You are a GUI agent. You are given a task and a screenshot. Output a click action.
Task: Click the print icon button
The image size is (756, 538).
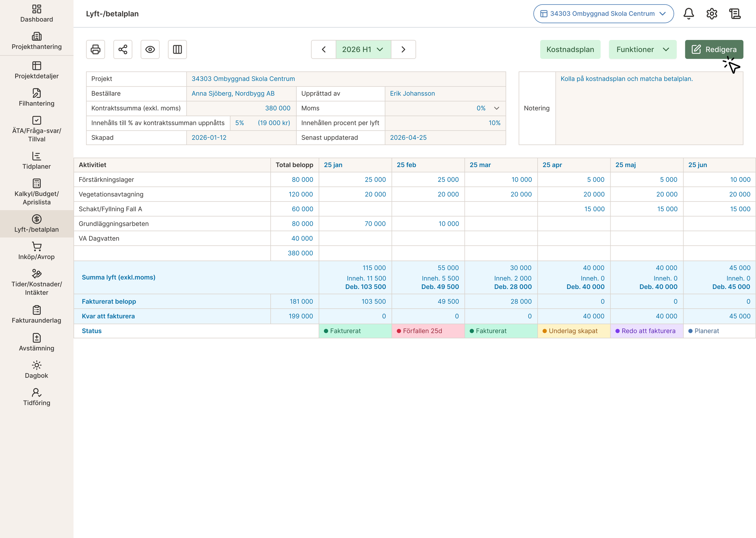coord(95,49)
